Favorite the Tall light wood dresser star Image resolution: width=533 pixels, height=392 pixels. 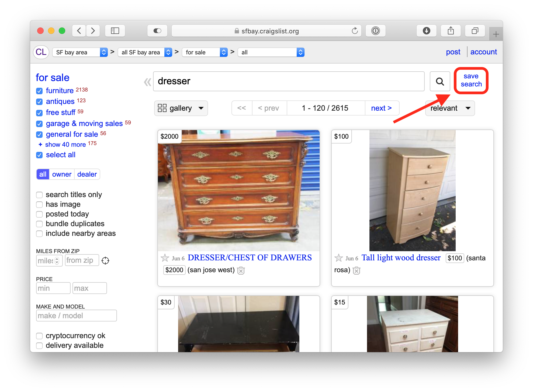tap(338, 258)
